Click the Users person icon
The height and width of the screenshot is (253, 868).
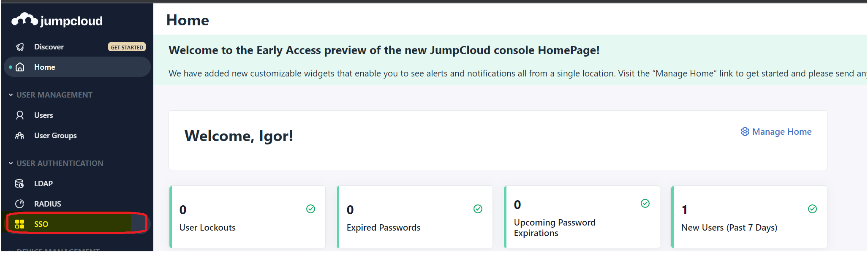[x=20, y=115]
